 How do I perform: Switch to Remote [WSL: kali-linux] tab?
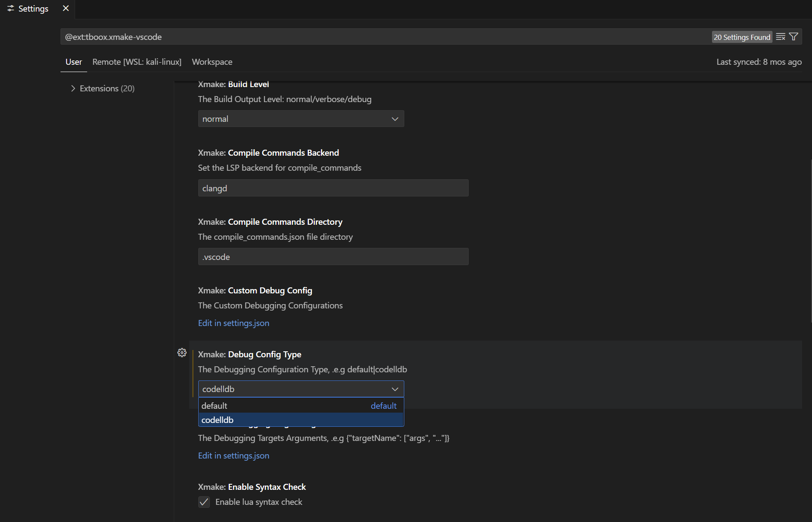137,62
